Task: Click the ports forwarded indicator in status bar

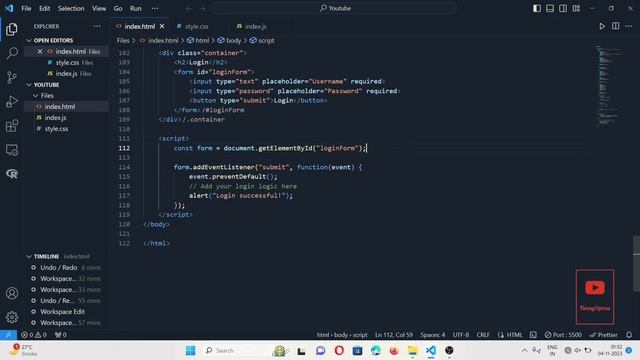Action: (60, 335)
